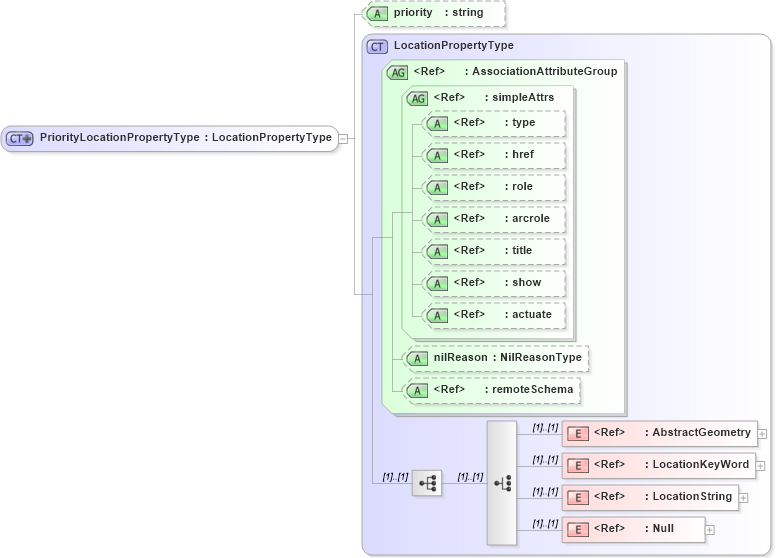Screen dimensions: 776x558
Task: Select the ': type' attribute reference text
Action: pyautogui.click(x=520, y=122)
